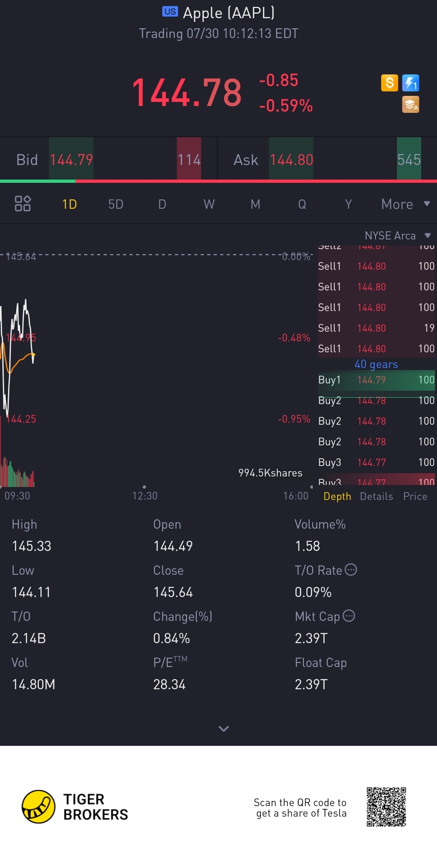Screen dimensions: 437x868
Task: Tap the Change(%) value 0.84%
Action: coord(172,638)
